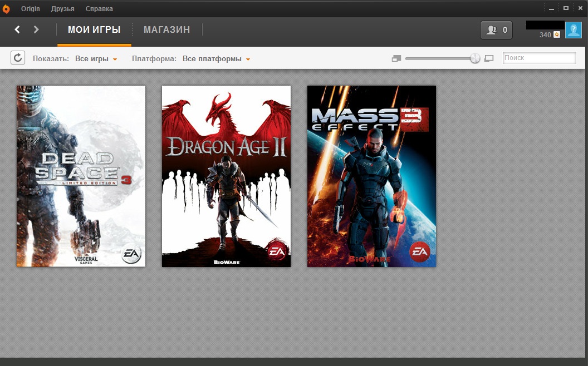Click the Origin points coin icon

coord(557,35)
